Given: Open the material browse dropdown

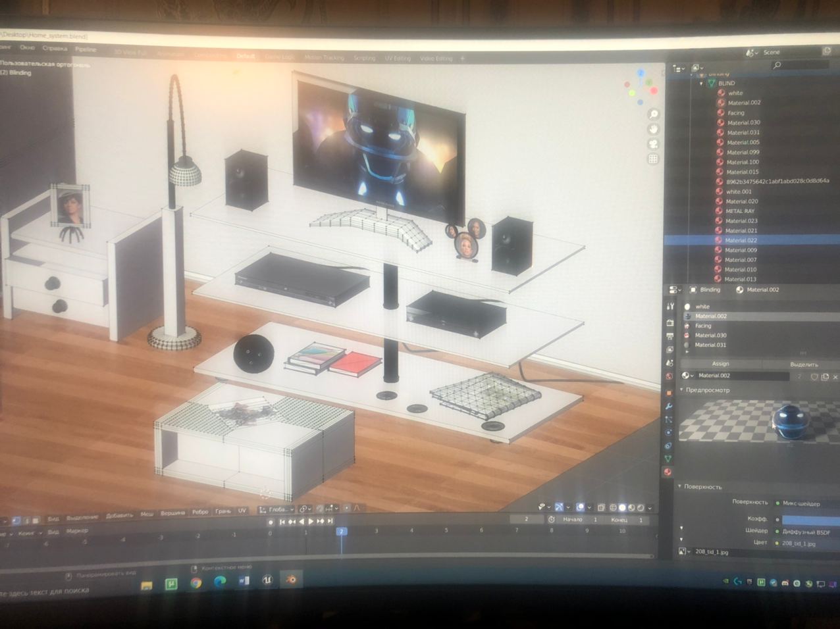Looking at the screenshot, I should coord(687,376).
